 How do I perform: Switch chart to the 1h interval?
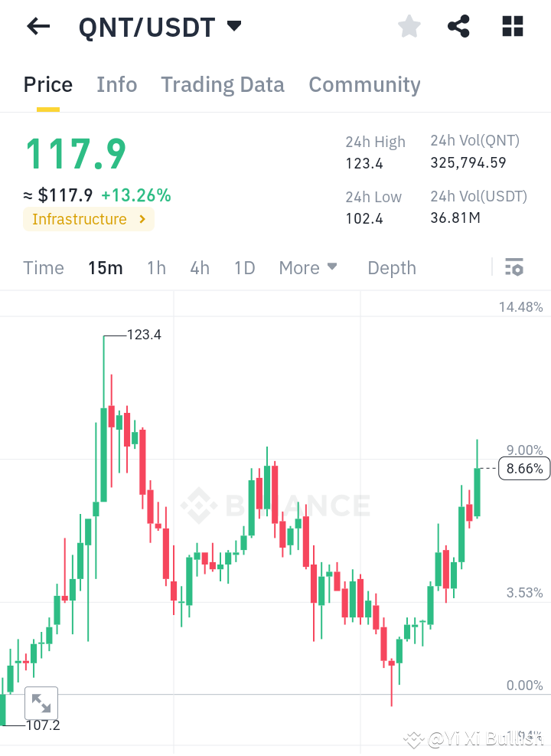(156, 268)
